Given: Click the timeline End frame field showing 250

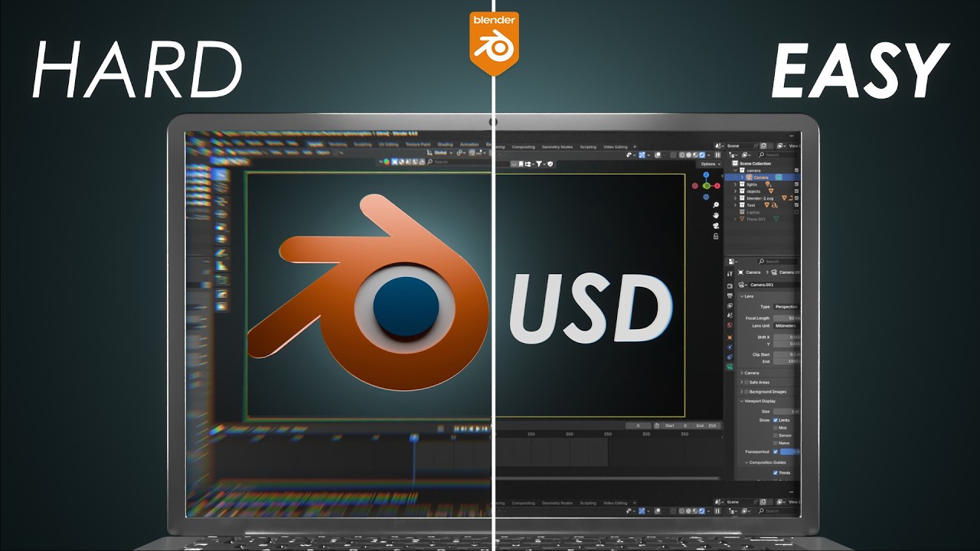Looking at the screenshot, I should point(704,425).
